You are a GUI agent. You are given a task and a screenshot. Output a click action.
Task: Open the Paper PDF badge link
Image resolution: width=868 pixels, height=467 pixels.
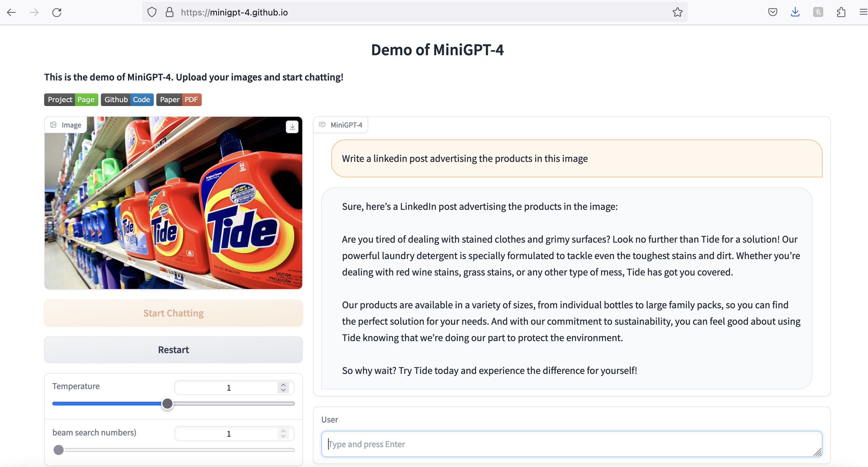click(179, 100)
